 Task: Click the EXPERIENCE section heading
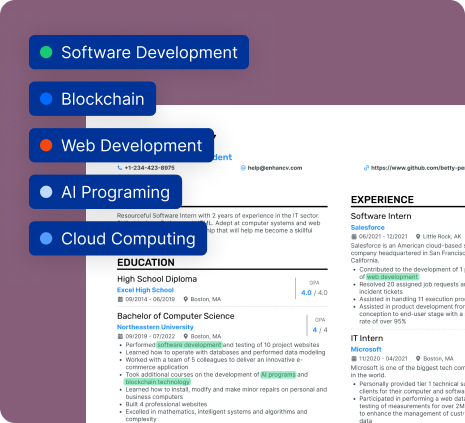[x=382, y=200]
